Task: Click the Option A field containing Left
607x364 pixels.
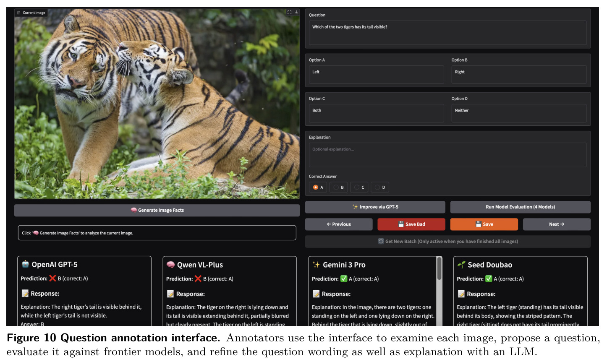Action: (377, 75)
